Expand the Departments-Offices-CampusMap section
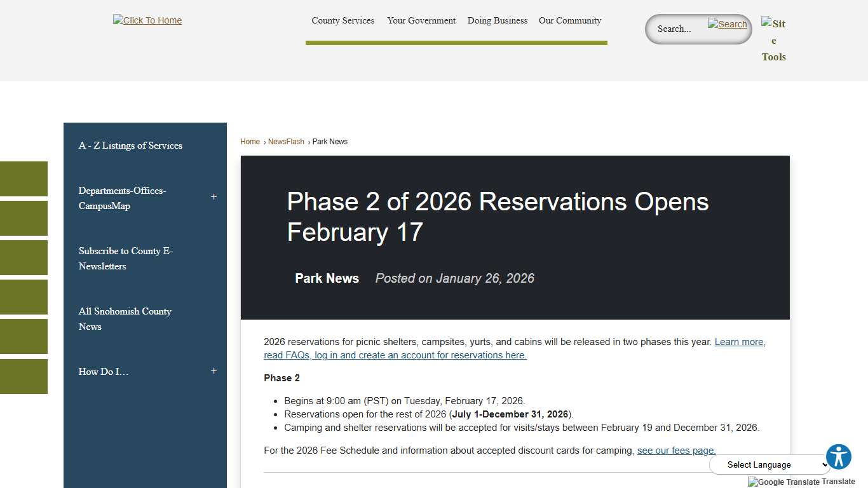Screen dimensions: 868x488 (x=214, y=197)
